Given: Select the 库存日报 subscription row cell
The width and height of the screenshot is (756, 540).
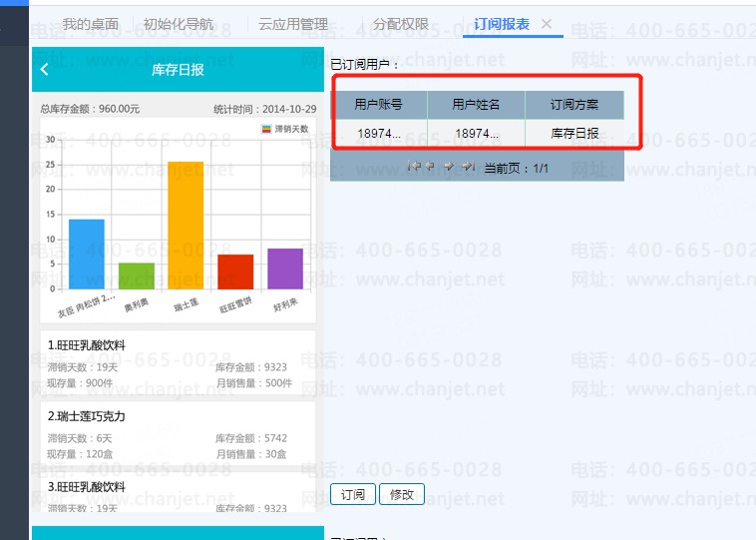Looking at the screenshot, I should pos(574,134).
